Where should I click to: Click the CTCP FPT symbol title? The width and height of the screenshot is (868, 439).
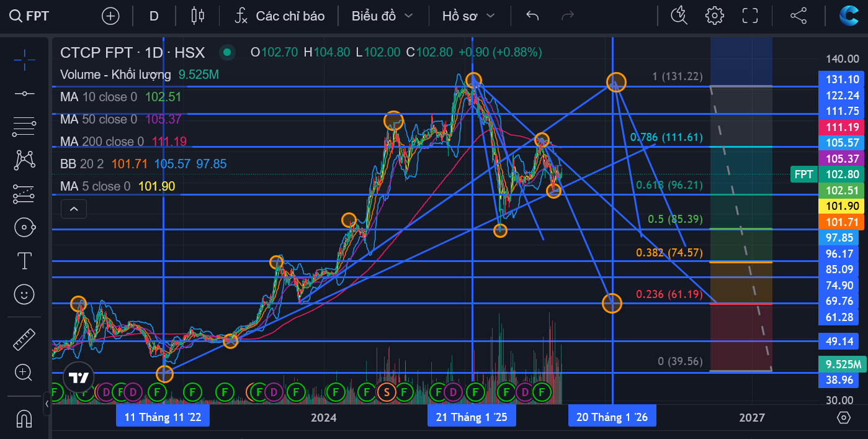click(132, 52)
